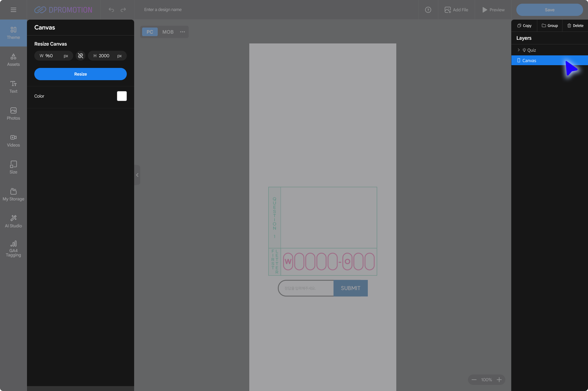Toggle the aspect ratio lock link
The width and height of the screenshot is (588, 391).
point(81,56)
